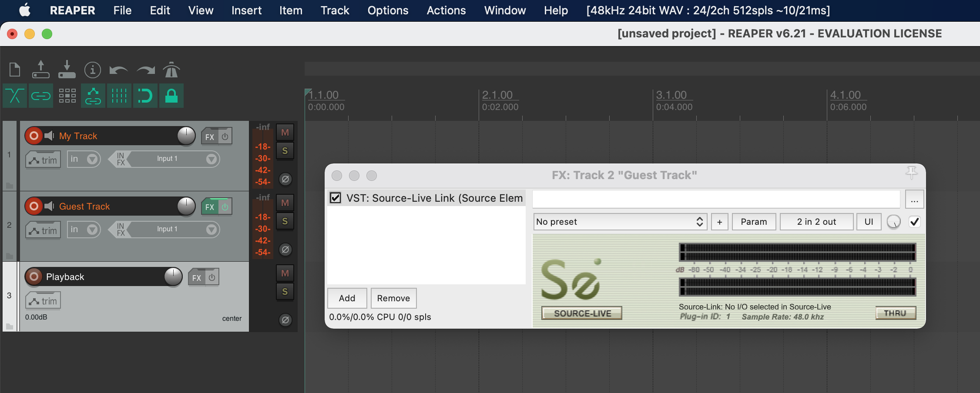Screen dimensions: 980x393
Task: Click the Add FX button
Action: tap(347, 298)
